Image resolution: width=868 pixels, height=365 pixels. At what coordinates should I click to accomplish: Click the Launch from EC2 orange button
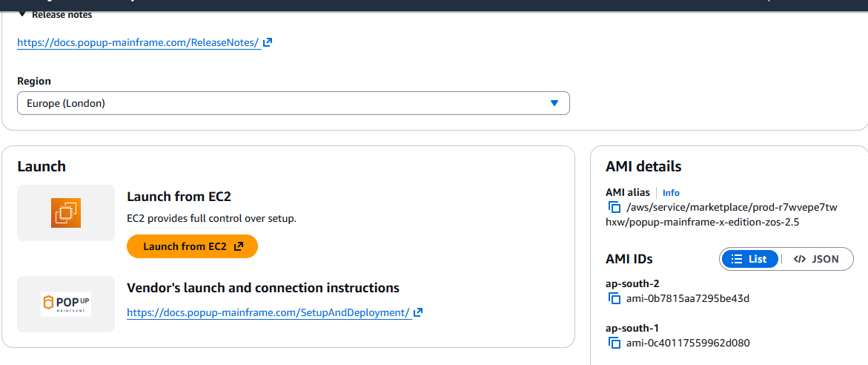tap(192, 246)
